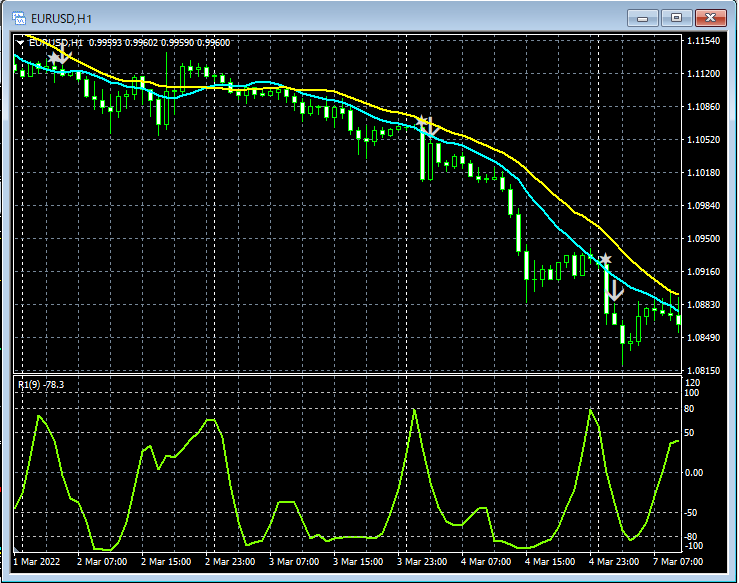
Task: Click the 1.08830 price scale label
Action: 704,304
